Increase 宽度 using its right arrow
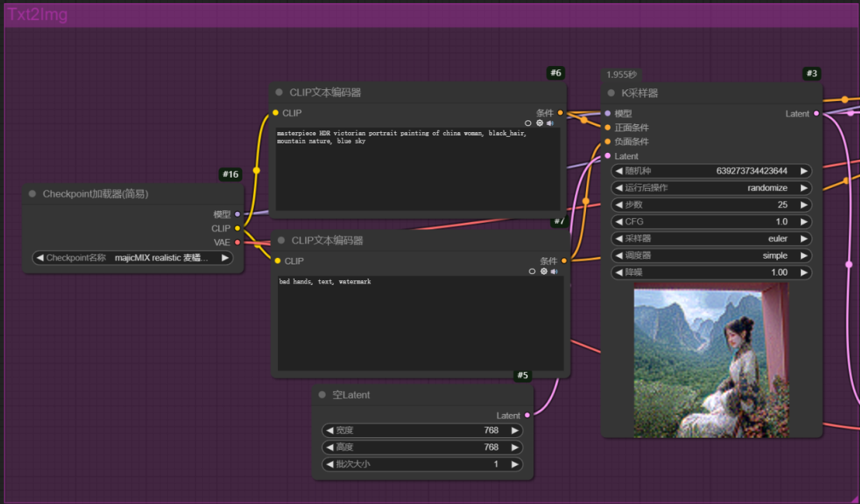This screenshot has width=860, height=504. point(514,431)
